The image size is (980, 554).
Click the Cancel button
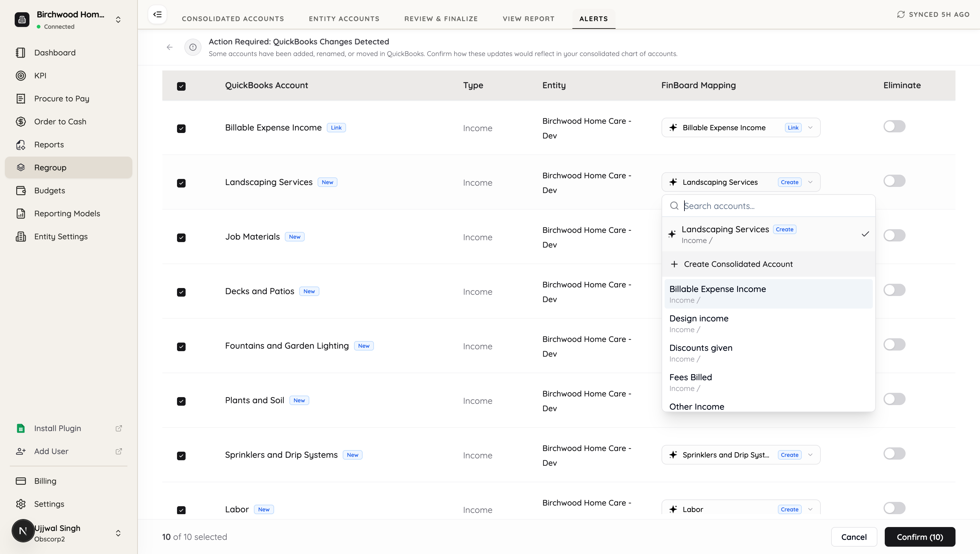[x=854, y=537]
